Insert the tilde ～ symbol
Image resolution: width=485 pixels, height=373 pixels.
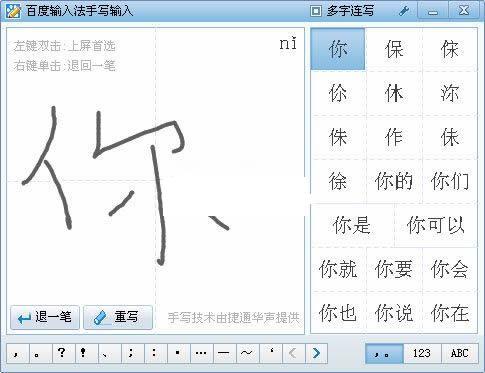[x=248, y=353]
